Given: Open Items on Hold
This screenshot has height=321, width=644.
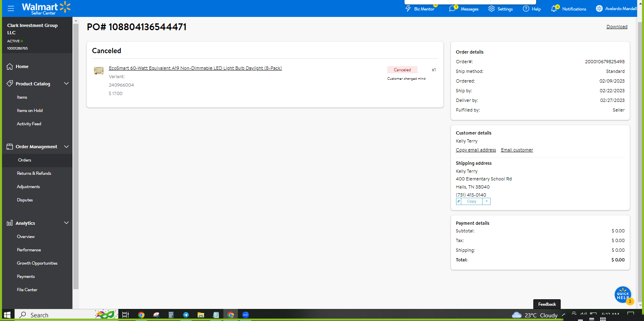Looking at the screenshot, I should [30, 110].
